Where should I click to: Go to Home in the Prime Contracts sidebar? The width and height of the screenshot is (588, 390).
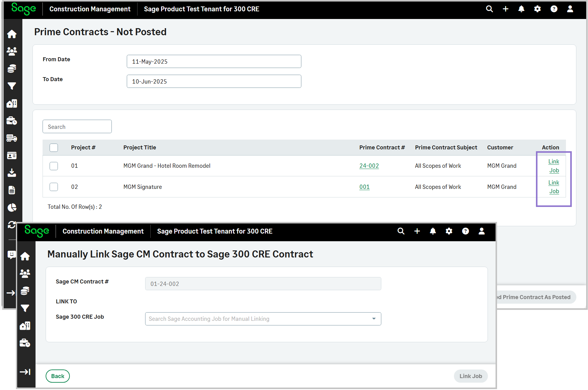coord(12,34)
